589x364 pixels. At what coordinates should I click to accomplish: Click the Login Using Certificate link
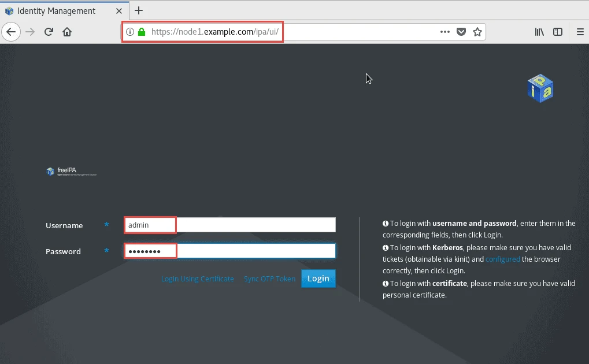coord(198,278)
